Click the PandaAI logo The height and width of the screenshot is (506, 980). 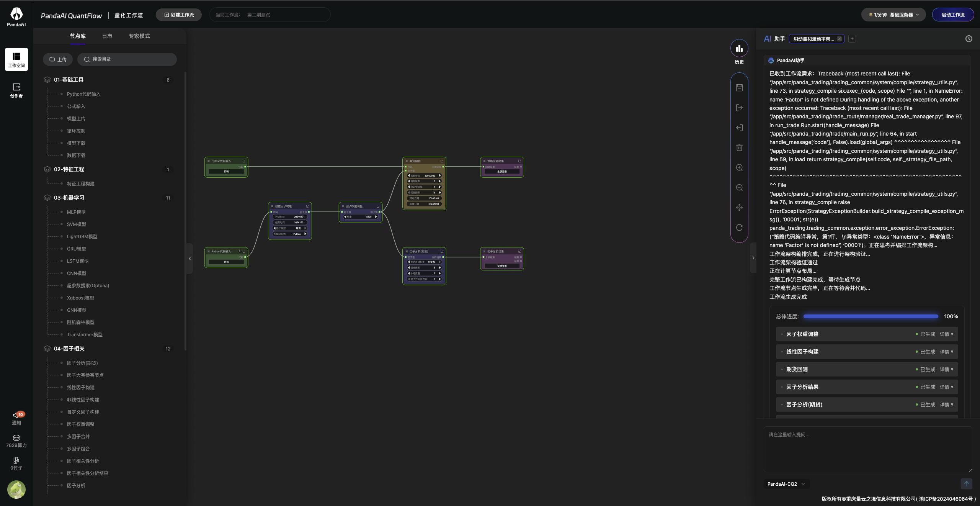tap(16, 16)
